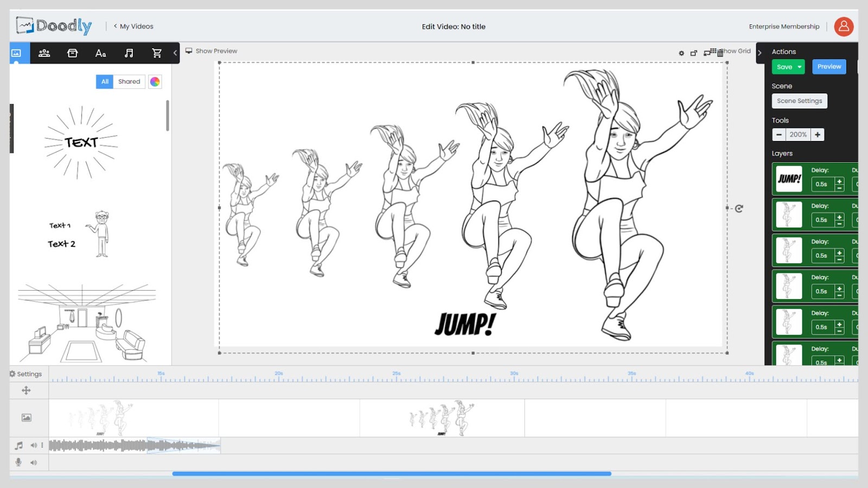
Task: Click the user account avatar icon
Action: coord(844,26)
